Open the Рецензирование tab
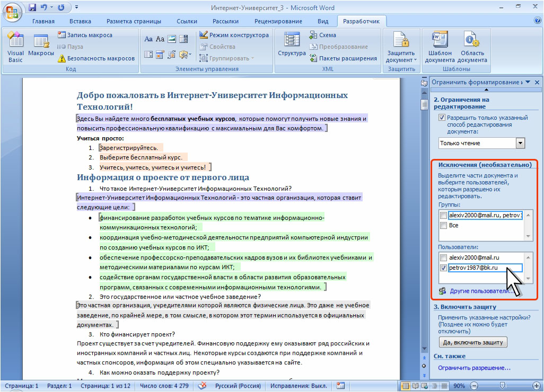 278,21
